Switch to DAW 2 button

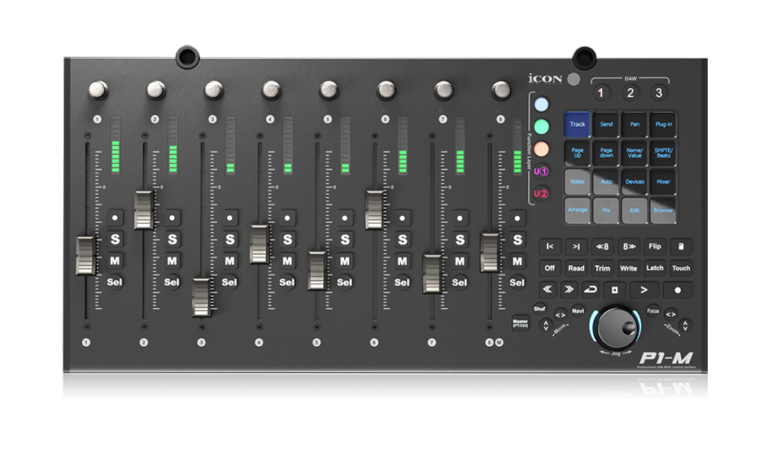point(630,93)
